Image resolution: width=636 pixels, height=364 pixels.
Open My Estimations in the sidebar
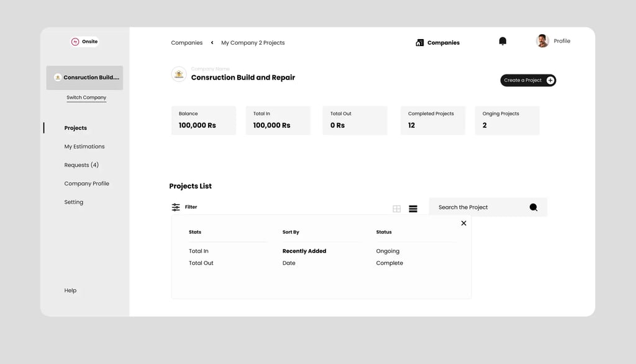point(84,147)
